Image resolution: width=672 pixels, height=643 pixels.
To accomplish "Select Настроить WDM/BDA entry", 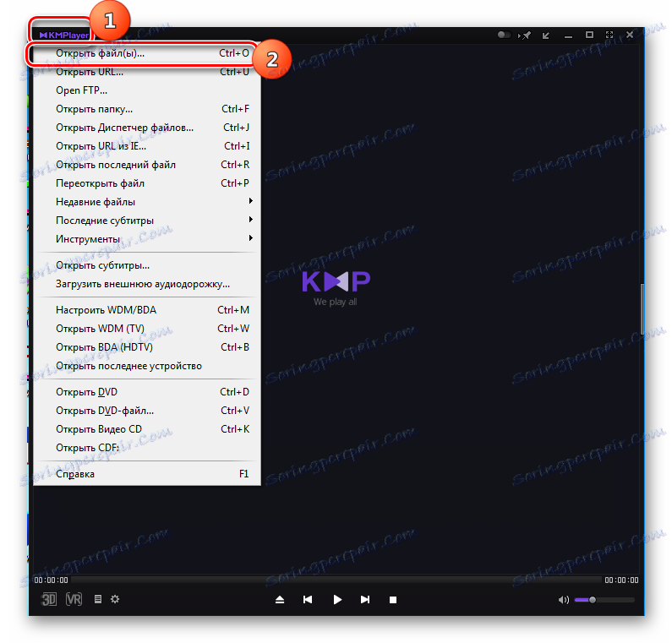I will pos(147,310).
